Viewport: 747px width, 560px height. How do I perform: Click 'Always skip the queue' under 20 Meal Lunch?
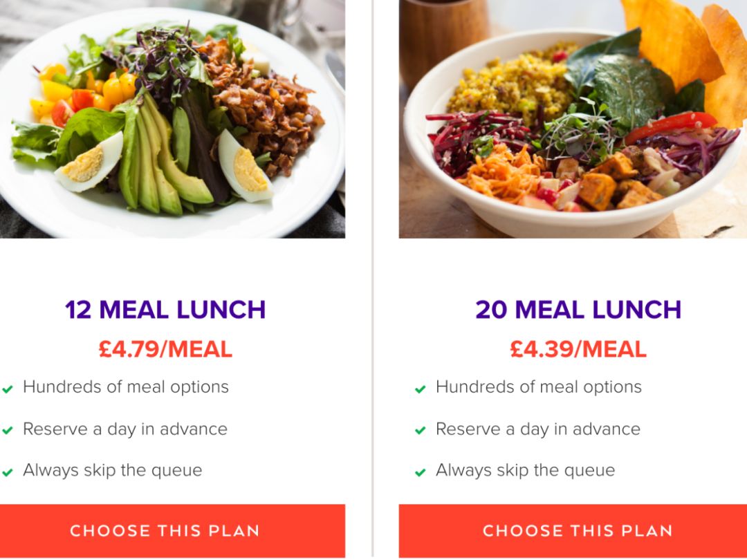pos(526,470)
